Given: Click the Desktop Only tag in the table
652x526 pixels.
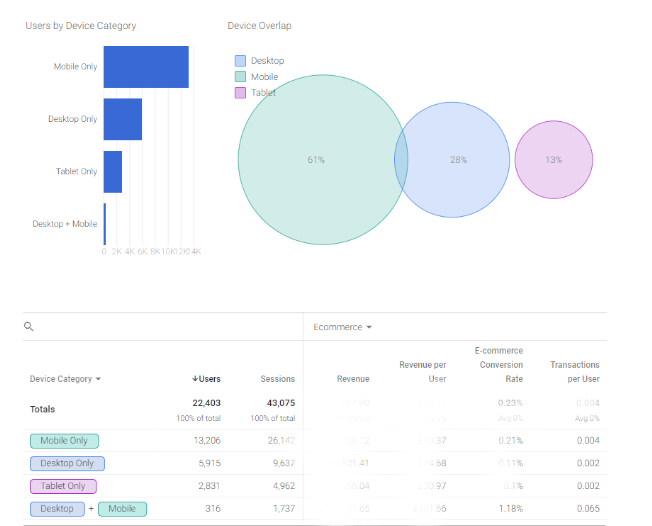Looking at the screenshot, I should tap(67, 463).
